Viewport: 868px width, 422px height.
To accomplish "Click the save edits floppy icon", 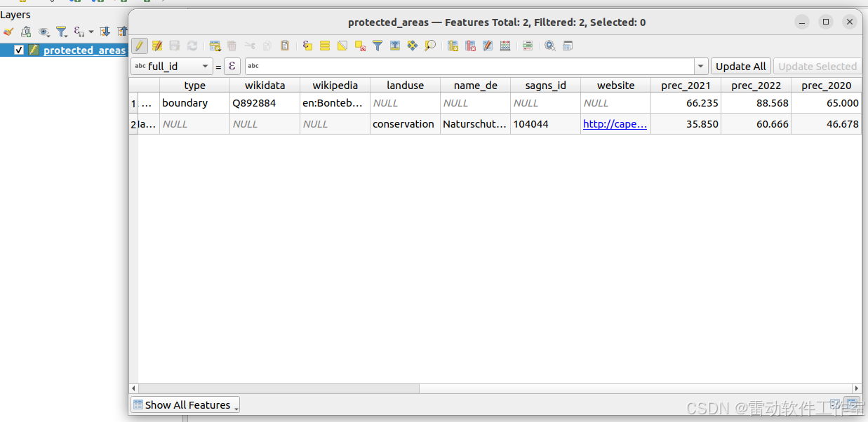I will click(x=175, y=46).
